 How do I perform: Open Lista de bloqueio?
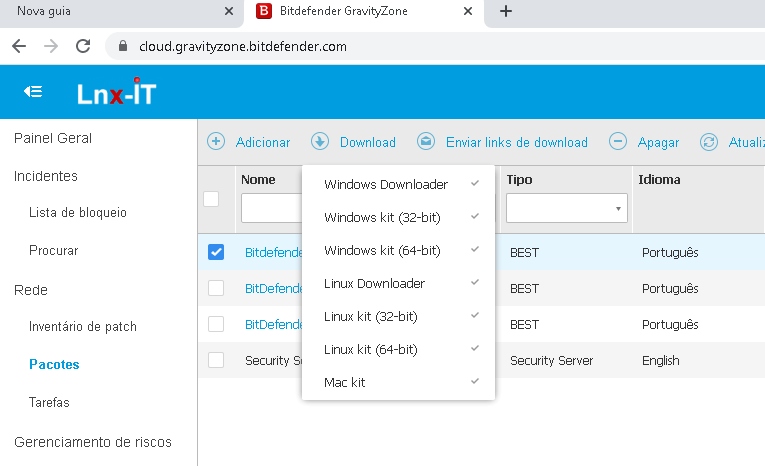tap(78, 212)
